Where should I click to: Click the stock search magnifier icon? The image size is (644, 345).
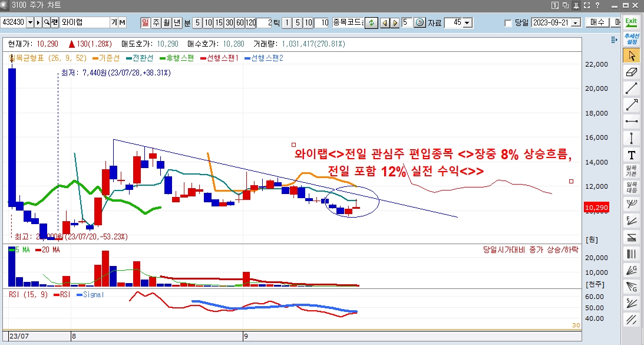47,22
